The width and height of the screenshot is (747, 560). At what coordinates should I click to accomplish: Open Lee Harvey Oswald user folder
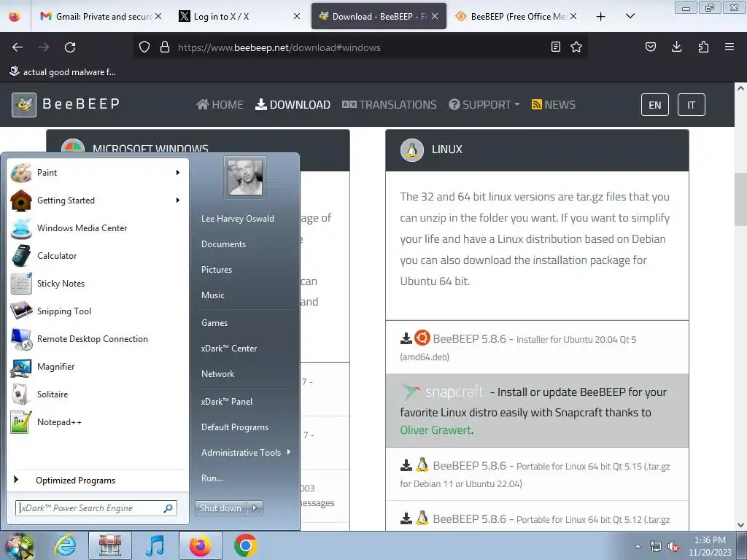point(238,219)
